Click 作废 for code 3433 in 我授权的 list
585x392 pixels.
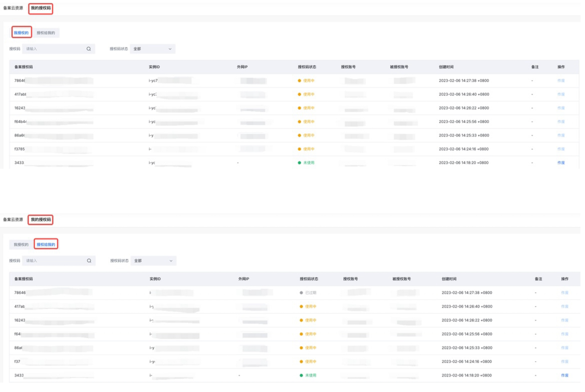(x=561, y=163)
